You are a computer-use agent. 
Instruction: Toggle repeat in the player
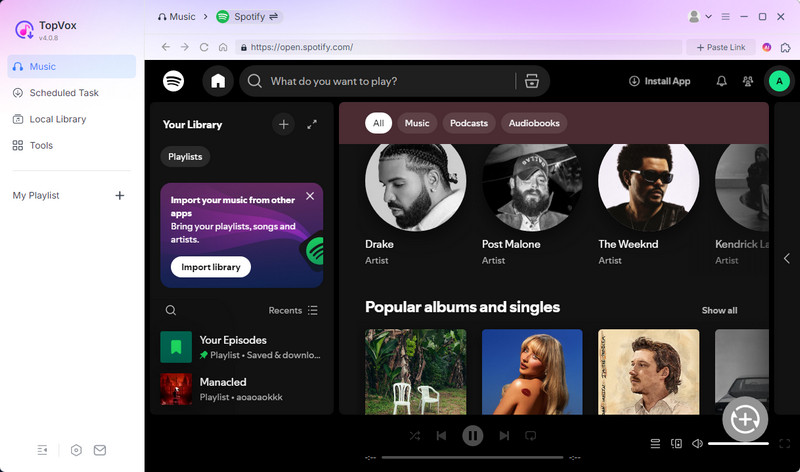pyautogui.click(x=531, y=436)
